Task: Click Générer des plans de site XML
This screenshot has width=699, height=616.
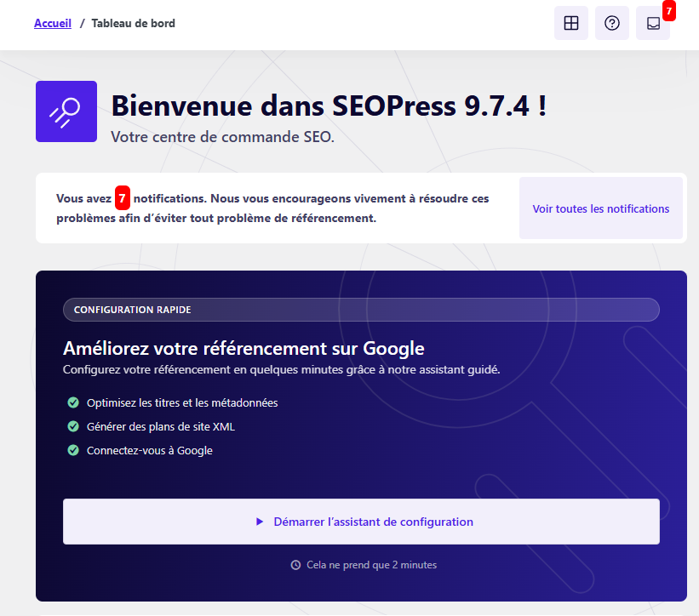Action: (x=160, y=427)
